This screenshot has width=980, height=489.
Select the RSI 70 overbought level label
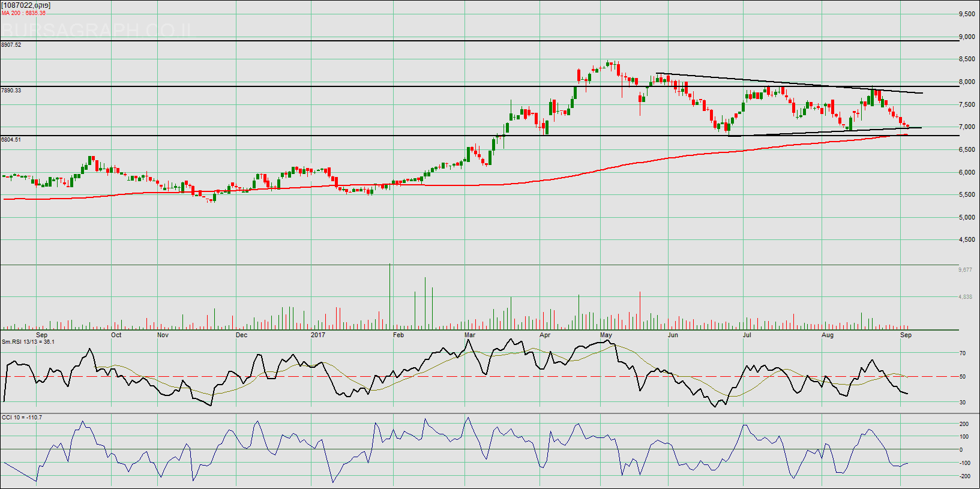pyautogui.click(x=963, y=353)
